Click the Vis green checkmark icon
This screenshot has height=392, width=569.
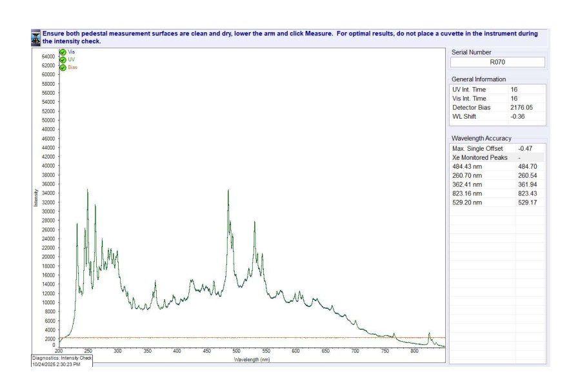click(63, 52)
